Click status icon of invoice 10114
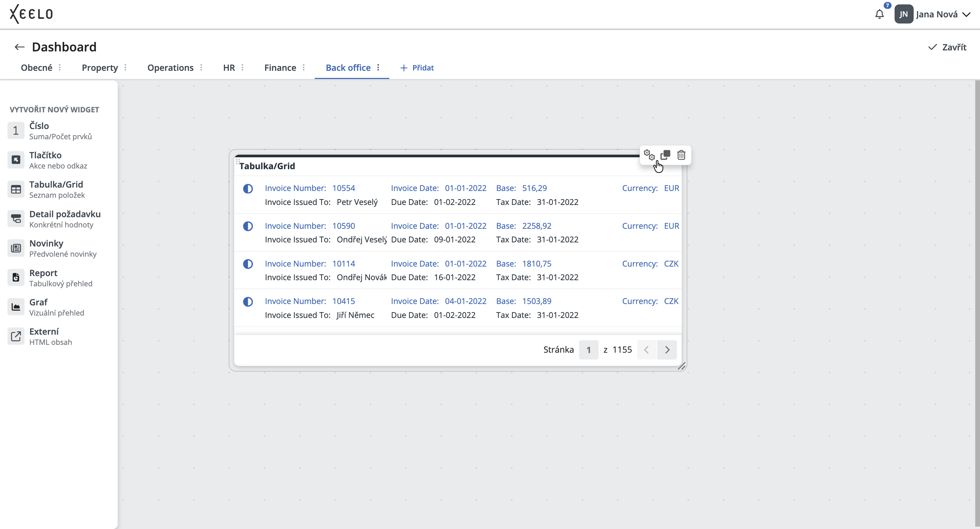Viewport: 980px width, 529px height. 248,264
